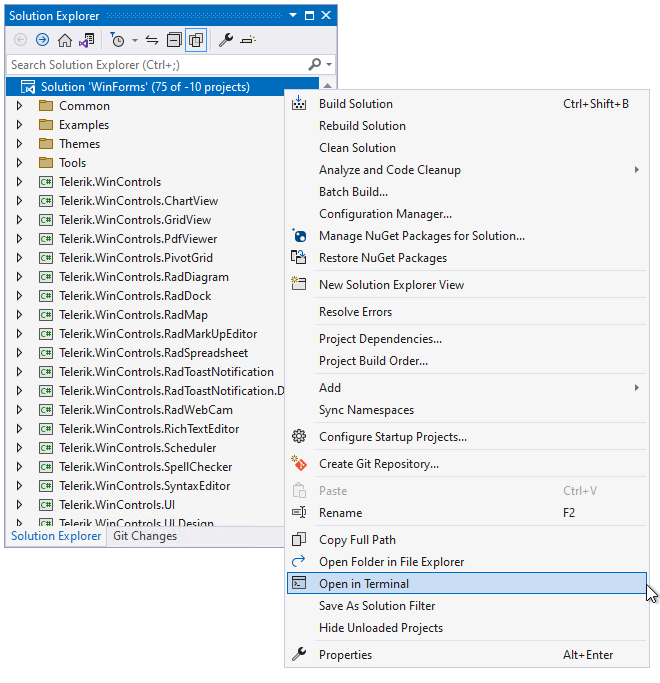Click the Rename menu icon

click(x=299, y=512)
